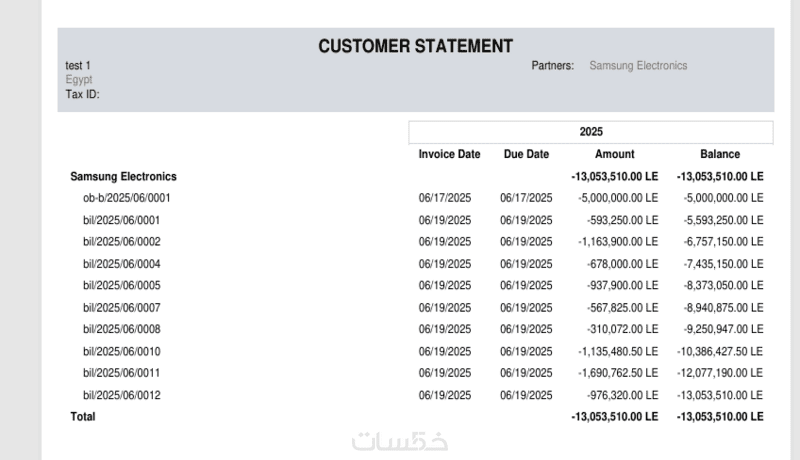Click the -10,386,427.50 LE balance value

pos(719,352)
